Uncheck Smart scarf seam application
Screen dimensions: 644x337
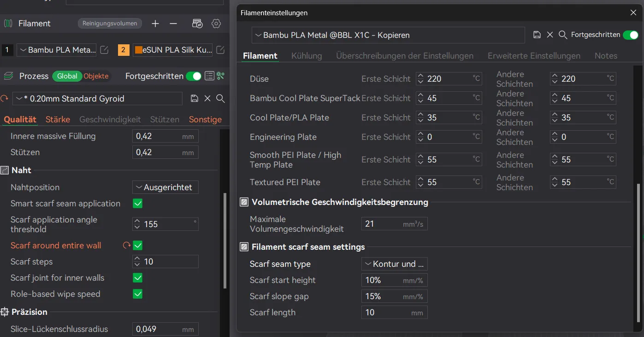(137, 204)
